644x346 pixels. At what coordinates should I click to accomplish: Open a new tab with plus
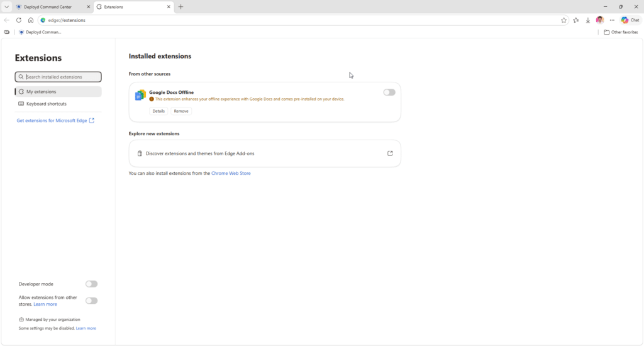tap(180, 7)
